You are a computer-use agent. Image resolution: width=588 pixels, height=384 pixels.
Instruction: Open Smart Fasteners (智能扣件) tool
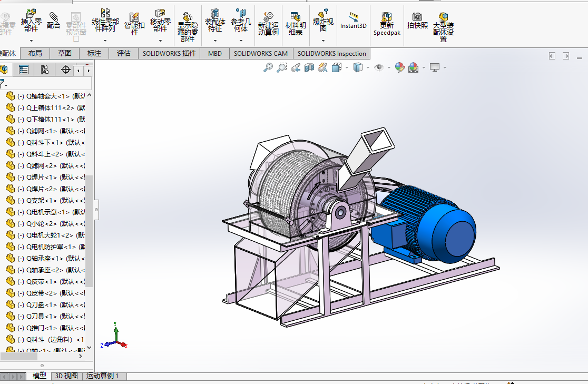click(x=134, y=23)
